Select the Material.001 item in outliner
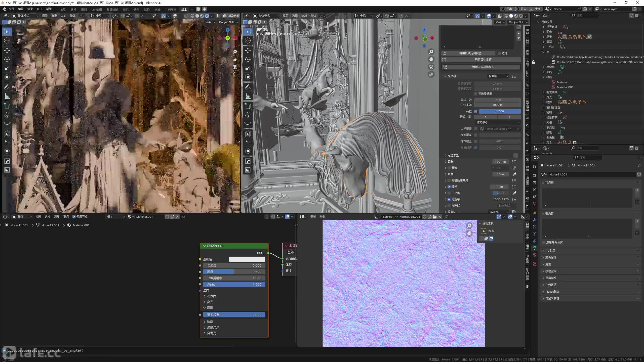The image size is (644, 362). pos(565,87)
